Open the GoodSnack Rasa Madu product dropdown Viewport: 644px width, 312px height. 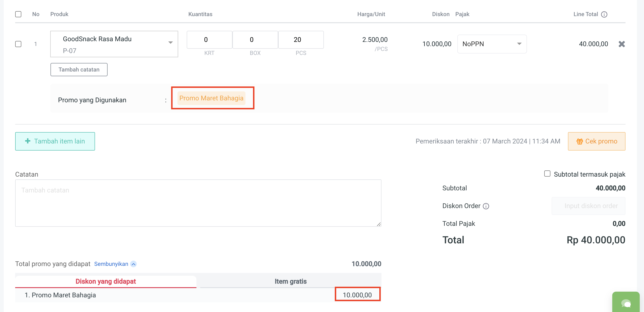point(114,44)
